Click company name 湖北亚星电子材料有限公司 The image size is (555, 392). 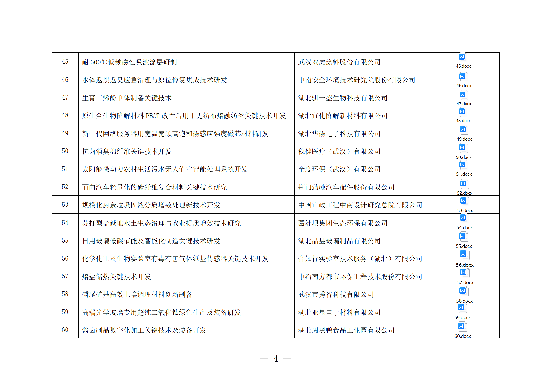339,312
